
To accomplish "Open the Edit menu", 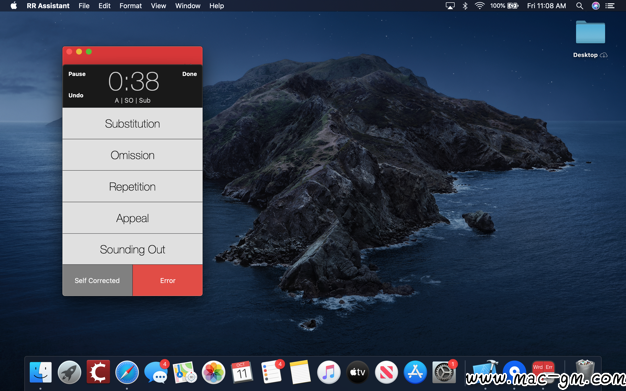I will [x=104, y=6].
